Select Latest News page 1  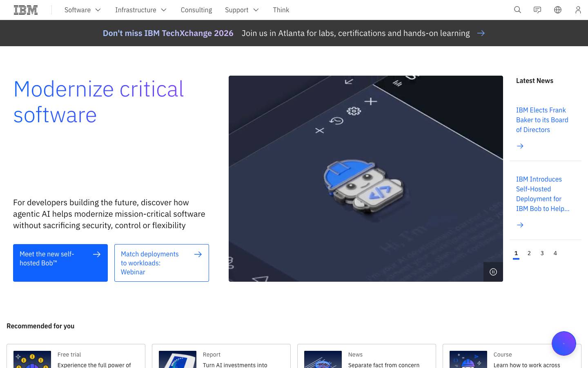click(x=516, y=253)
